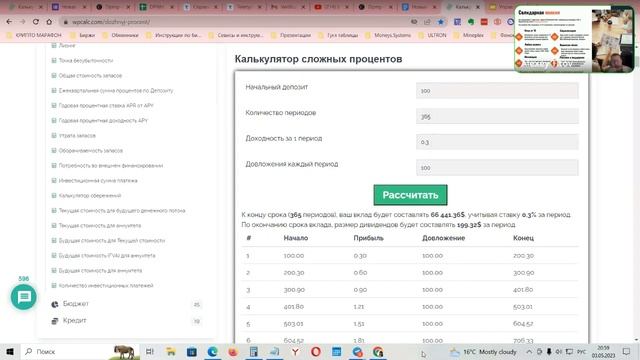Image resolution: width=640 pixels, height=360 pixels.
Task: Click the browser home icon
Action: pyautogui.click(x=49, y=22)
